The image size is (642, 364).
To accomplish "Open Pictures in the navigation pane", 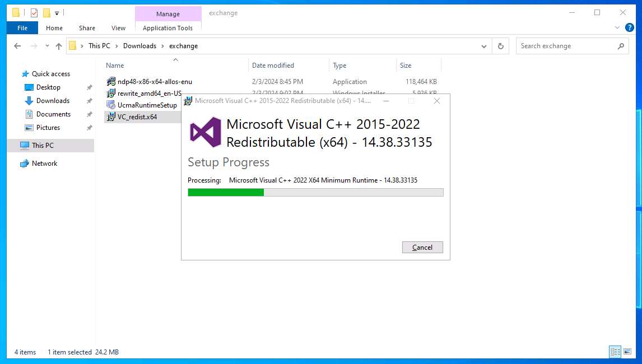I will pyautogui.click(x=48, y=128).
